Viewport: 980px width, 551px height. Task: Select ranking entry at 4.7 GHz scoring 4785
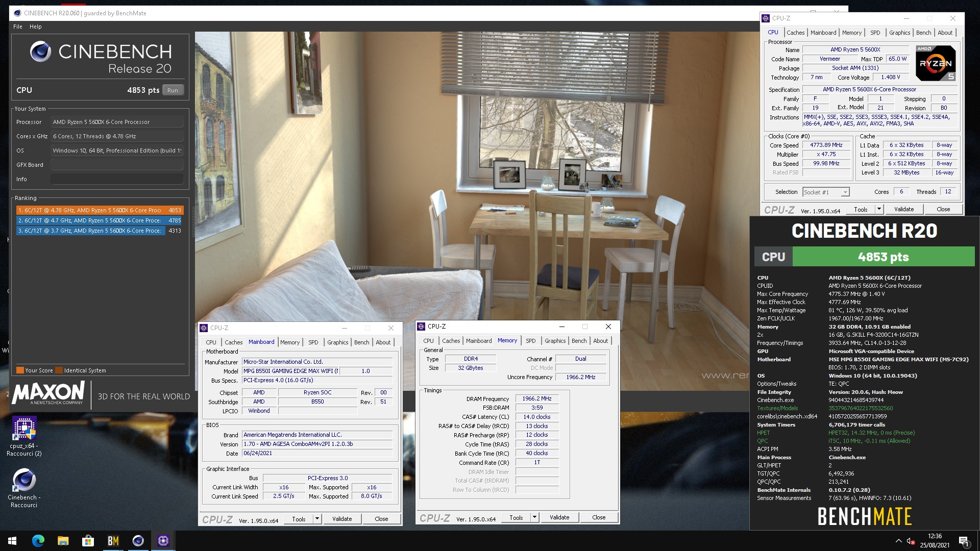(99, 220)
